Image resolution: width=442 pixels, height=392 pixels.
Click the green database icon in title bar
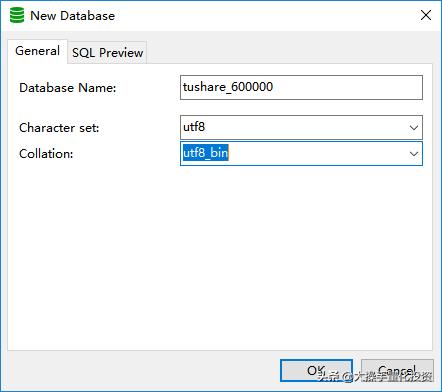pyautogui.click(x=17, y=15)
